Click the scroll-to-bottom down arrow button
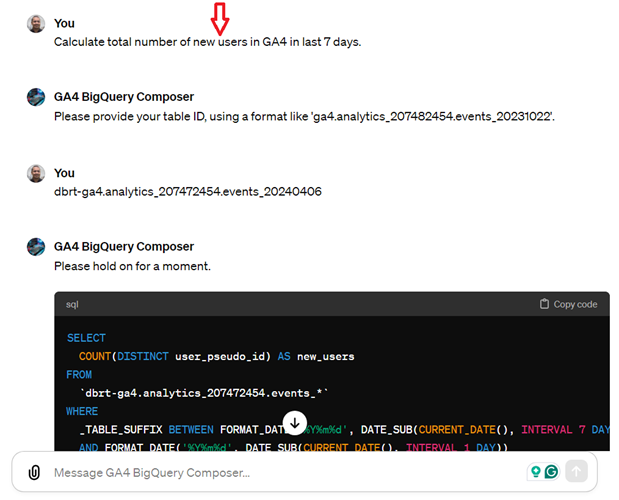This screenshot has height=500, width=619. (294, 423)
